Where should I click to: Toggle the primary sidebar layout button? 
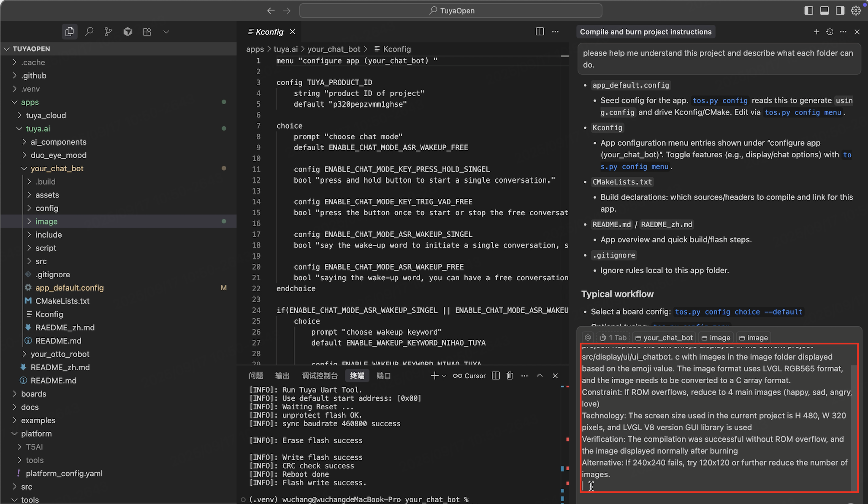click(808, 11)
